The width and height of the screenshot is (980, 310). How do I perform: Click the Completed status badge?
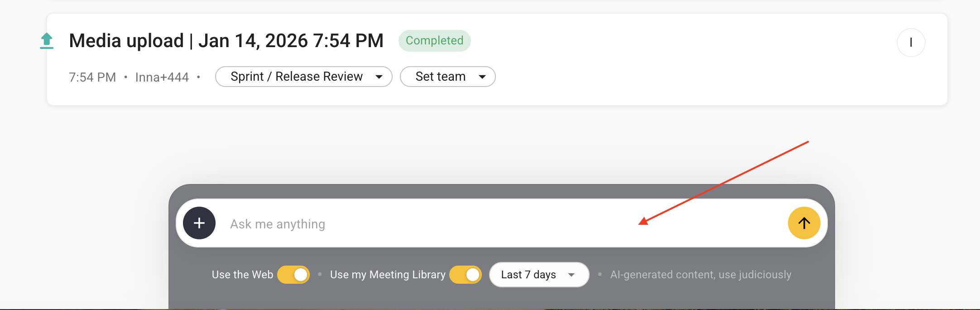434,40
